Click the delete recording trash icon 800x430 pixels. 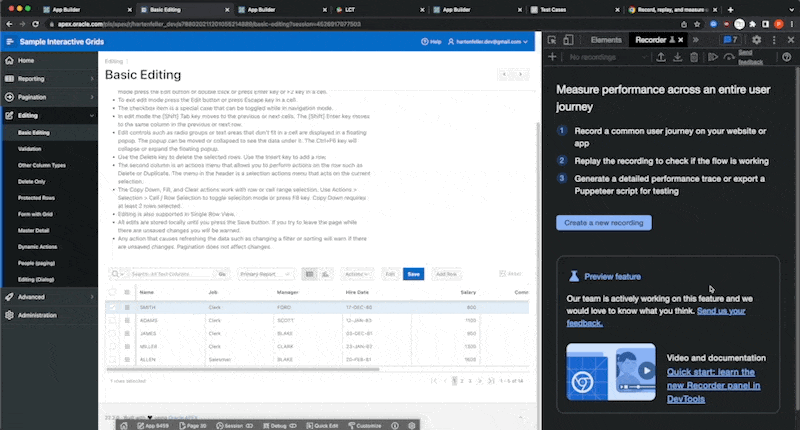(x=695, y=57)
